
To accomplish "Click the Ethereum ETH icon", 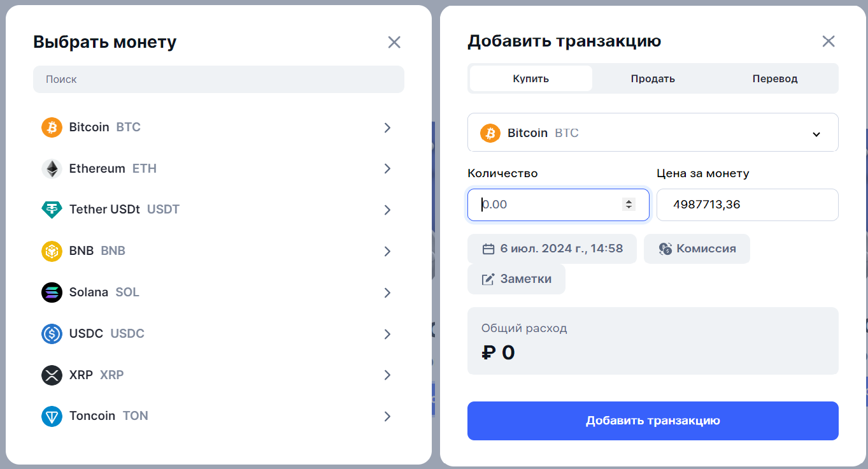I will (51, 168).
